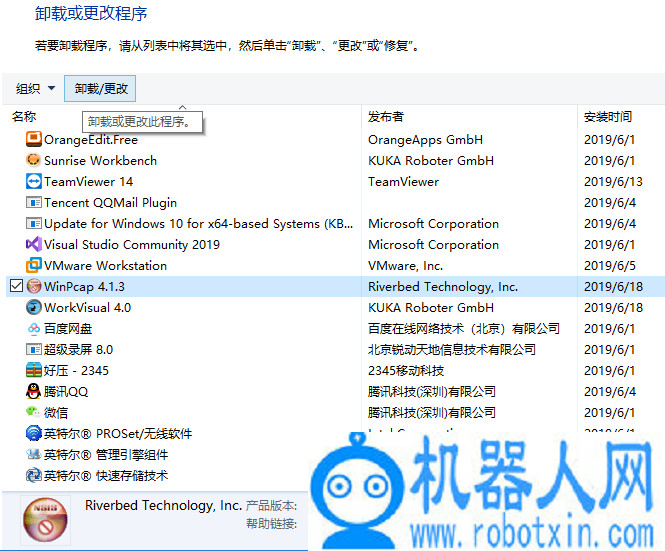Open the 组织 dropdown menu
Screen dimensions: 665x551
point(36,89)
